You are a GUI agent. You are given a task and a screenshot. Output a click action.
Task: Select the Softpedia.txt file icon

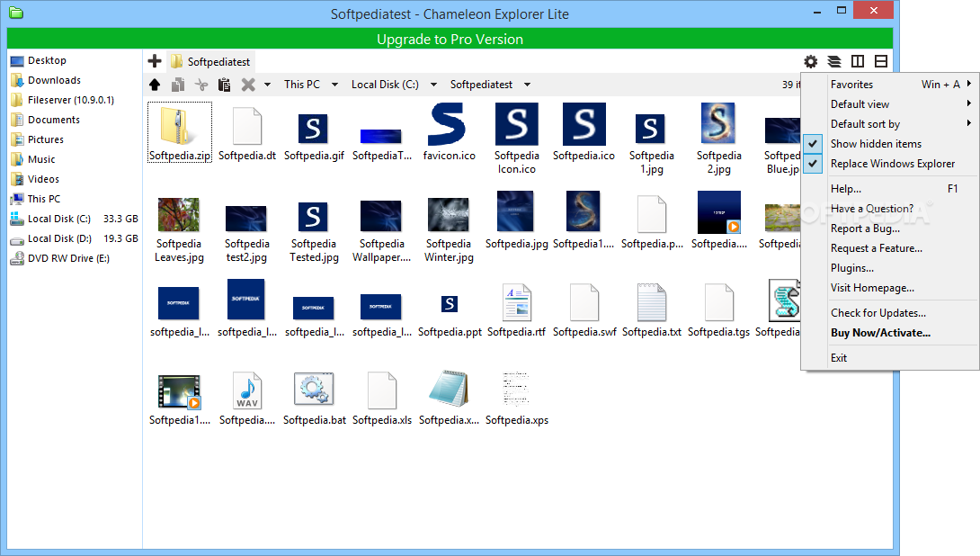651,302
